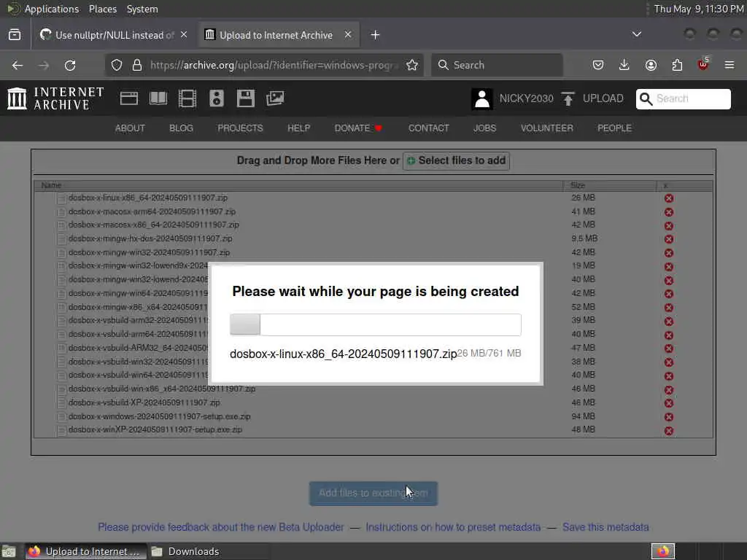This screenshot has width=747, height=560.
Task: Bookmark this page with the star icon
Action: (412, 65)
